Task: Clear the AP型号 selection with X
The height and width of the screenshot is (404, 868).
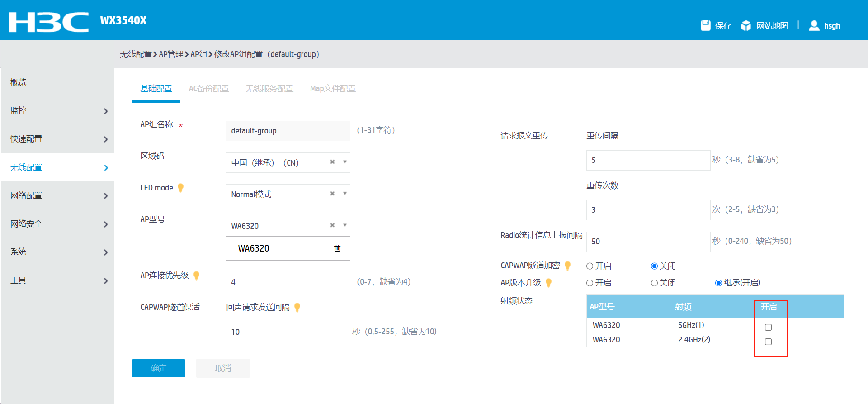Action: pos(332,225)
